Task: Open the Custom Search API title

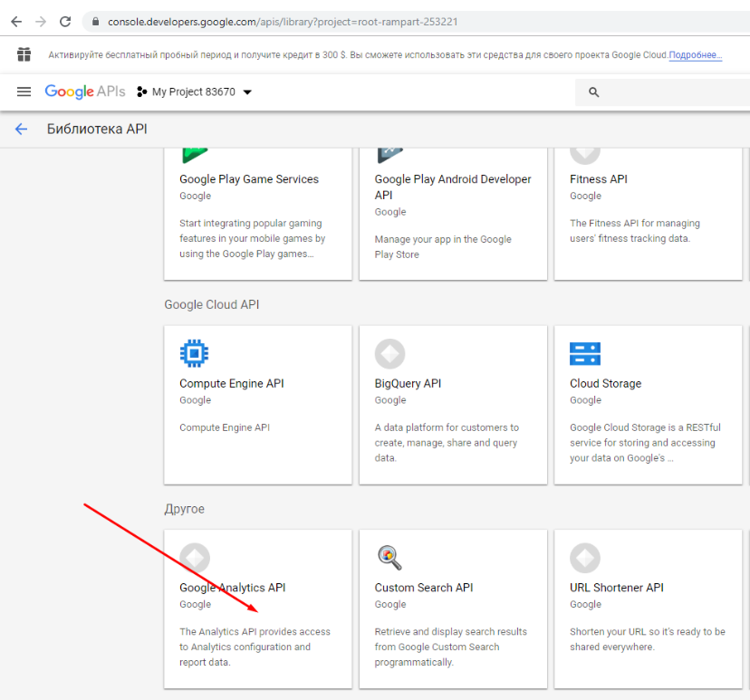Action: pos(424,588)
